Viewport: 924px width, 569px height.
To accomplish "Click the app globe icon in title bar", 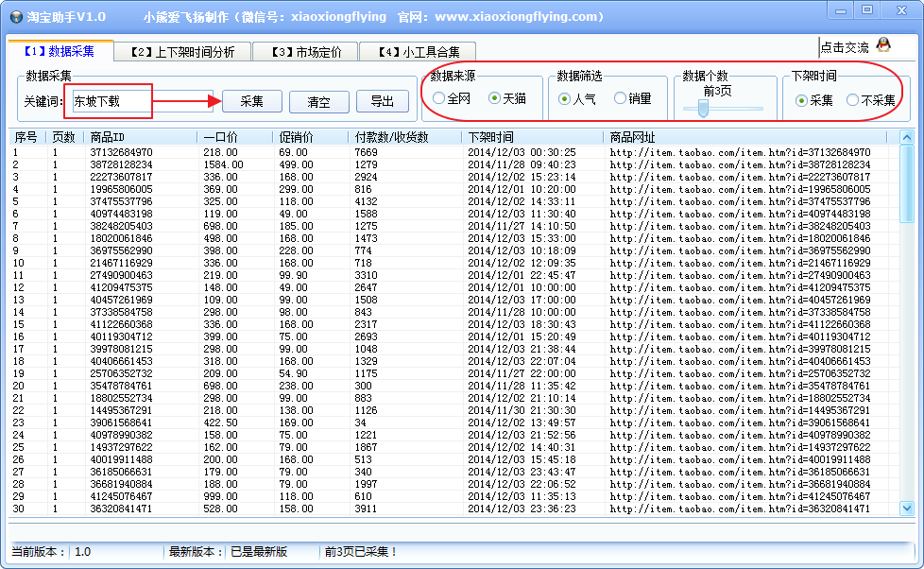I will click(x=16, y=17).
